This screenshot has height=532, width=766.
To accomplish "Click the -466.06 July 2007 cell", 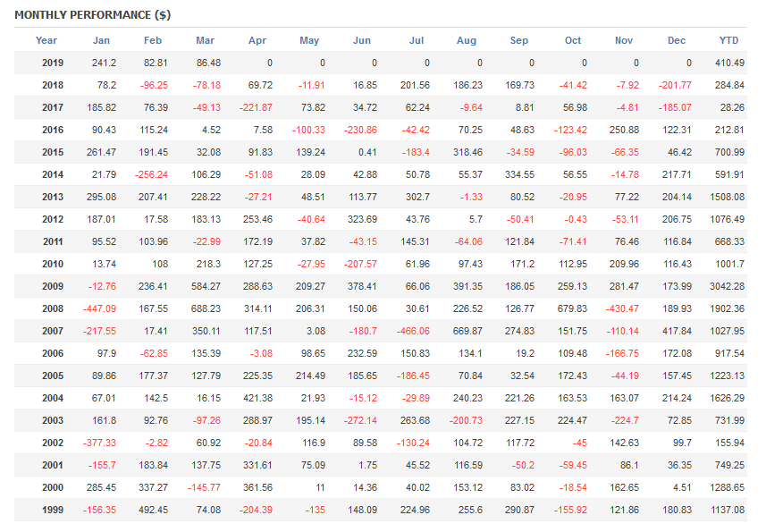I will [x=414, y=331].
